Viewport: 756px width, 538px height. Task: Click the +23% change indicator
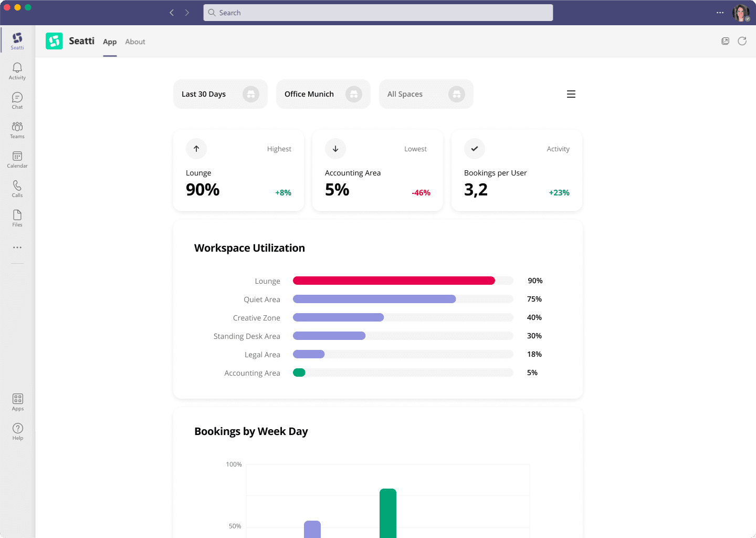coord(559,193)
